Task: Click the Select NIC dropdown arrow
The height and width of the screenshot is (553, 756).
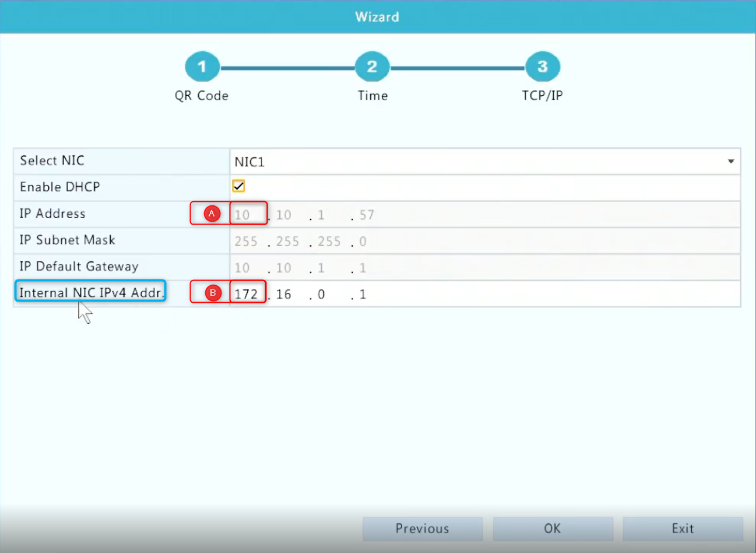Action: 731,162
